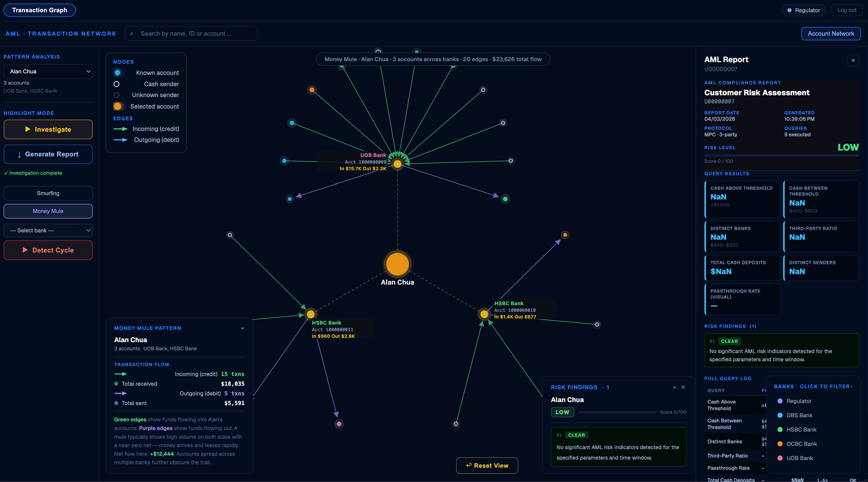Screen dimensions: 868x482
Task: Click the Incoming (credit) edge legend entry
Action: pos(146,129)
